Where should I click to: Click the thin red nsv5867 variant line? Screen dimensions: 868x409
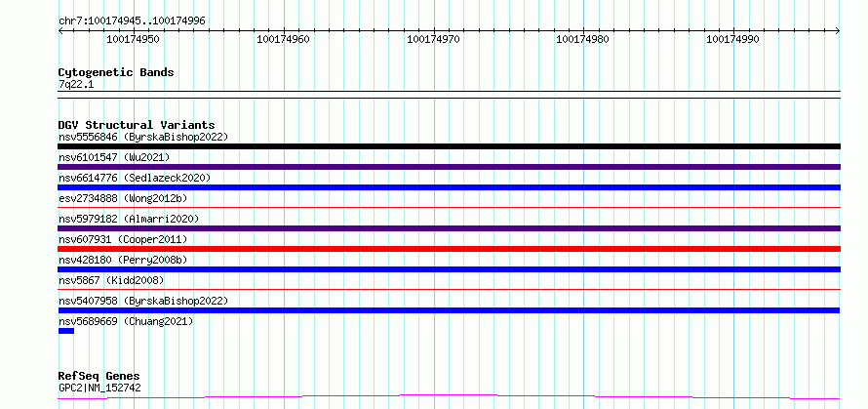(449, 289)
